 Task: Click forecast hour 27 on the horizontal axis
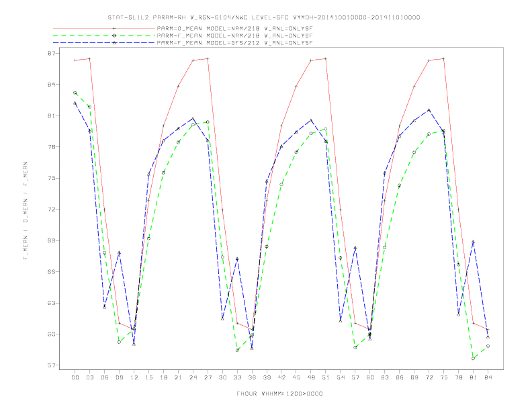click(x=208, y=377)
